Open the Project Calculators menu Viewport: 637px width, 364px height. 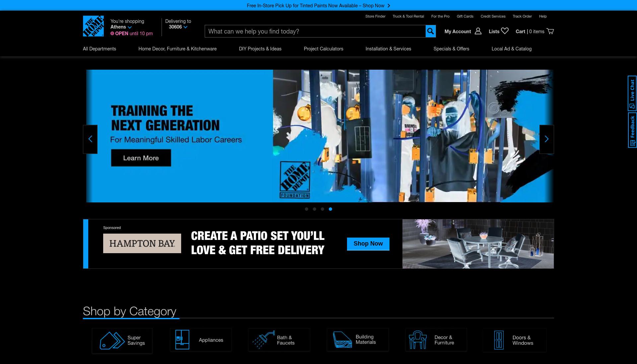tap(323, 49)
